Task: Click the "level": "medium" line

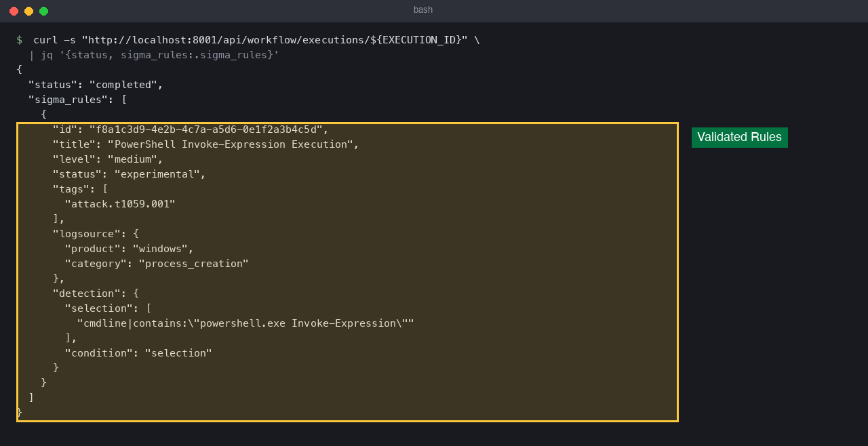Action: [108, 159]
